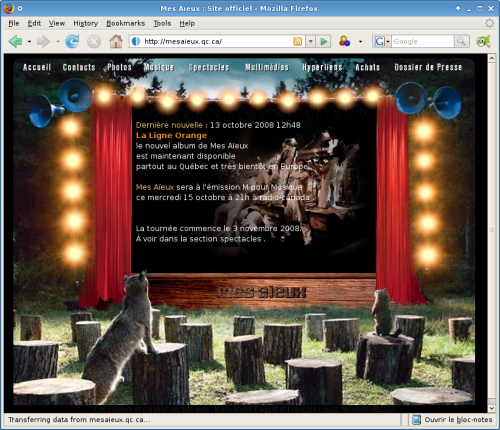Click the colorful balls toolbar icon
Viewport: 500px width, 430px height.
[x=344, y=41]
